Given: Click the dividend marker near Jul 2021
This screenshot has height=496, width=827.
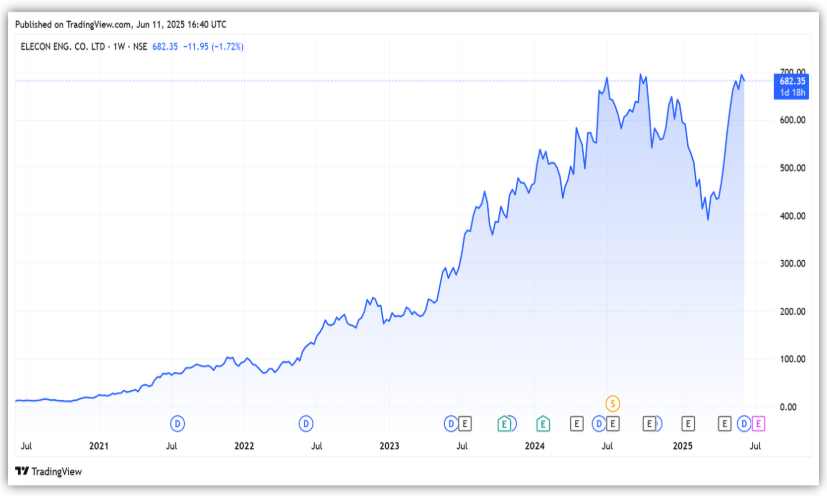Looking at the screenshot, I should coord(178,424).
